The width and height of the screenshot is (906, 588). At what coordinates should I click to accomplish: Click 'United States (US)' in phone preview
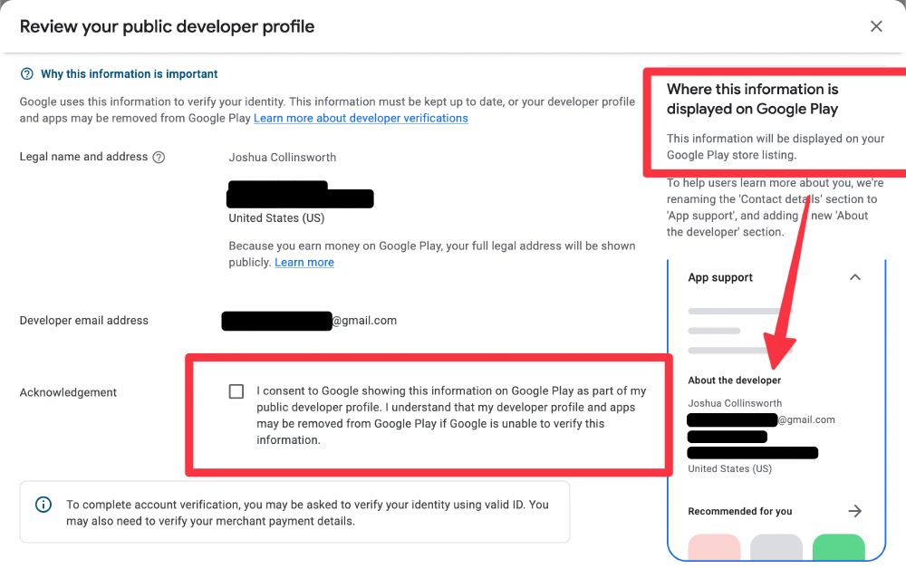pyautogui.click(x=729, y=468)
